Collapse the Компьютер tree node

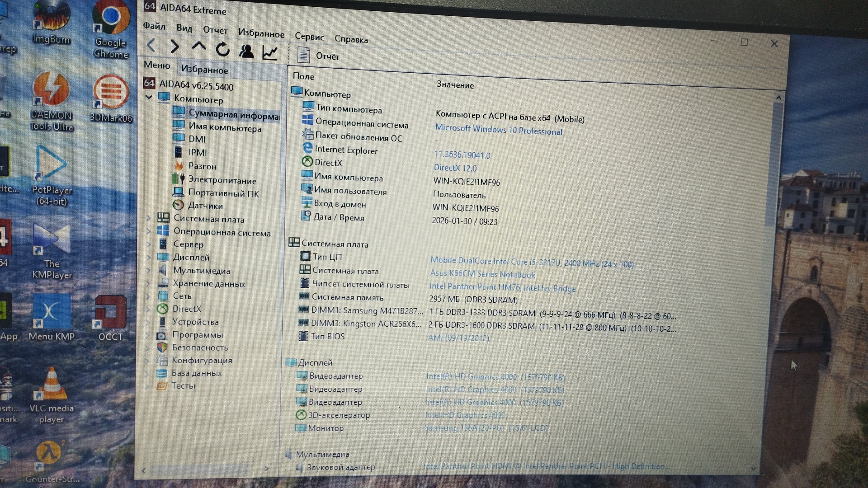point(149,97)
